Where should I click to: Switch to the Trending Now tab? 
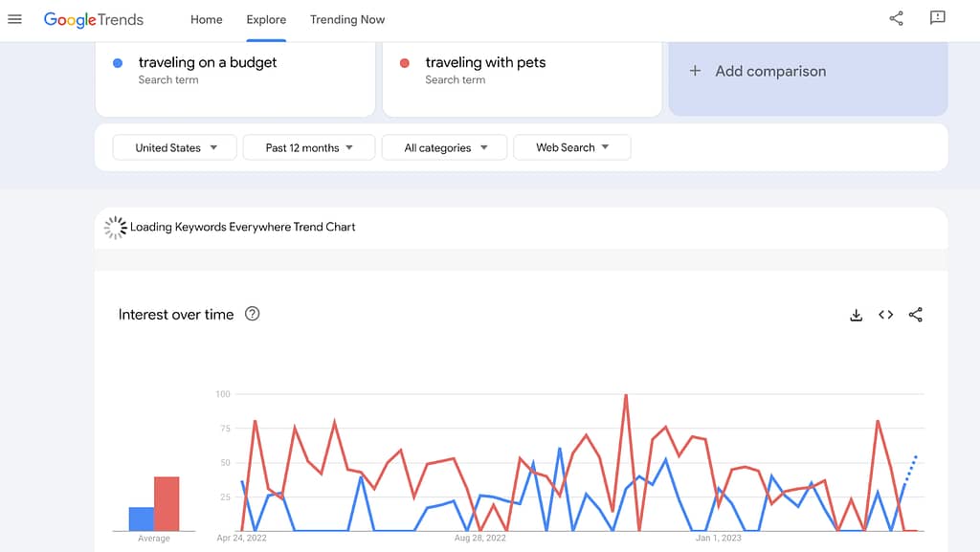(347, 20)
